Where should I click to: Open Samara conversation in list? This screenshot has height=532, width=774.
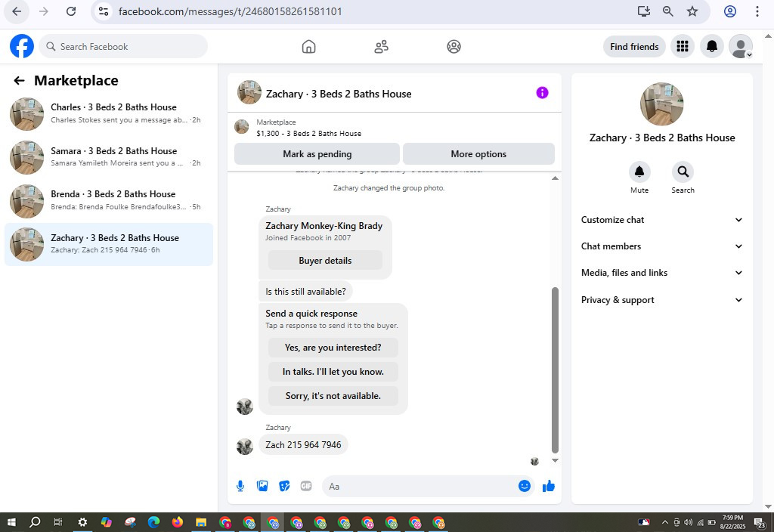tap(109, 157)
